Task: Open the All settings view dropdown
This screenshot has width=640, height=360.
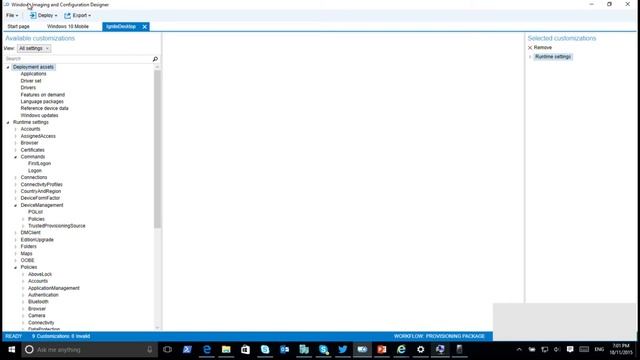Action: tap(34, 49)
